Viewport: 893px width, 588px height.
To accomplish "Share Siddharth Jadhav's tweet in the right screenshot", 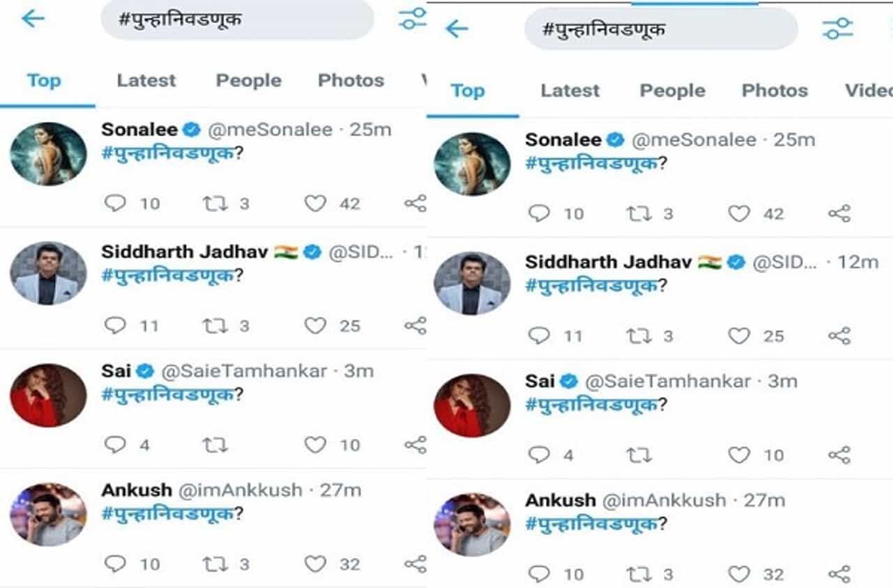I will [839, 336].
